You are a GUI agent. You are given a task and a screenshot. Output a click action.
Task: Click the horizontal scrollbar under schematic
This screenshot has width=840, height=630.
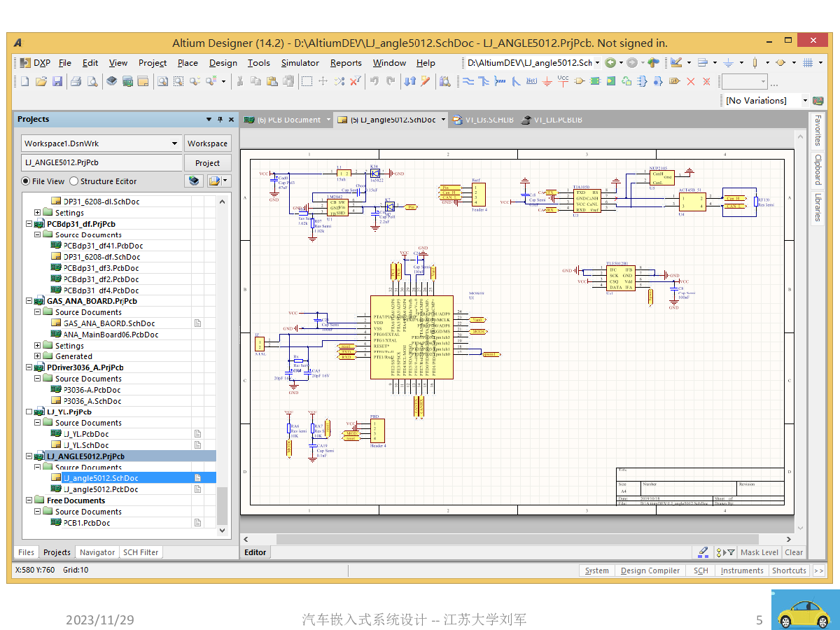[x=517, y=539]
